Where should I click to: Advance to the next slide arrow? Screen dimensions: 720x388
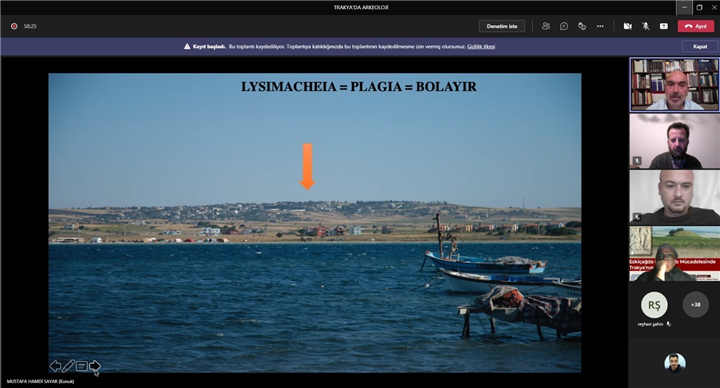pos(95,366)
